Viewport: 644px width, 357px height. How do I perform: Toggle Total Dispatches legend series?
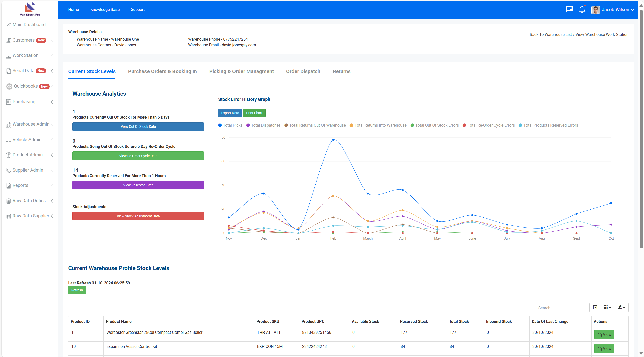pos(264,125)
